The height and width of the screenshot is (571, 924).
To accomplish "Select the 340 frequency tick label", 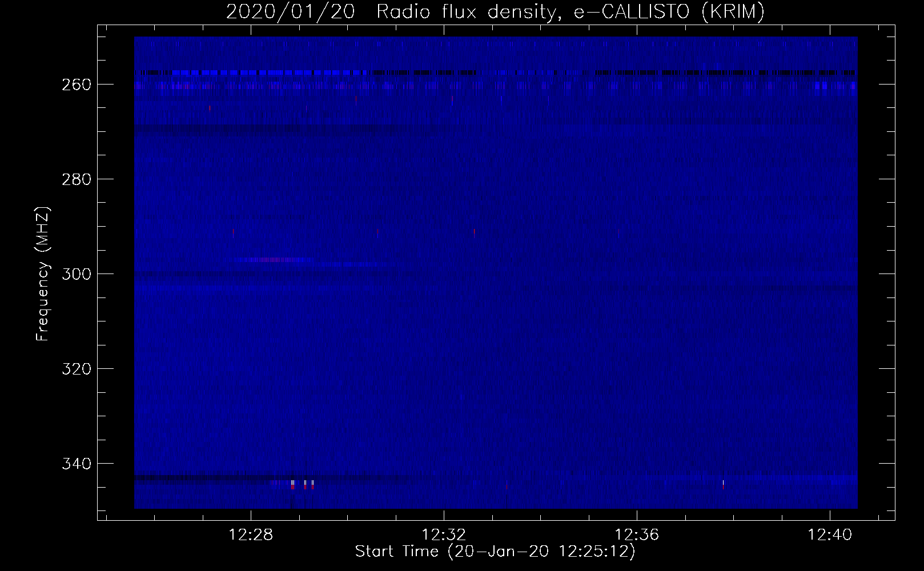I will pyautogui.click(x=76, y=464).
